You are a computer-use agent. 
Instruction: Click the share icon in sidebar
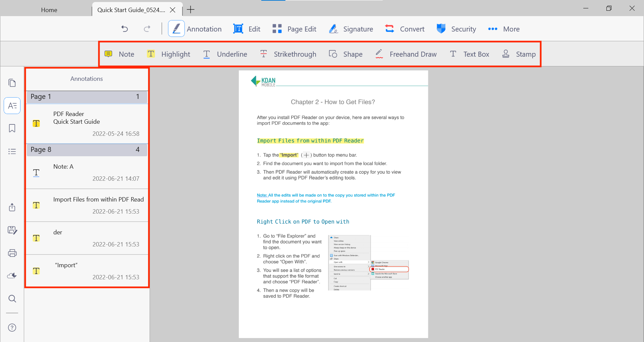pos(12,207)
